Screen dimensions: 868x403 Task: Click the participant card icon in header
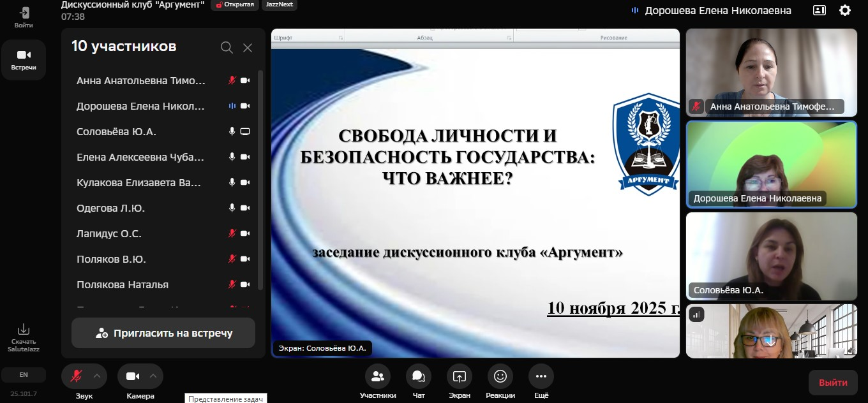click(x=819, y=10)
